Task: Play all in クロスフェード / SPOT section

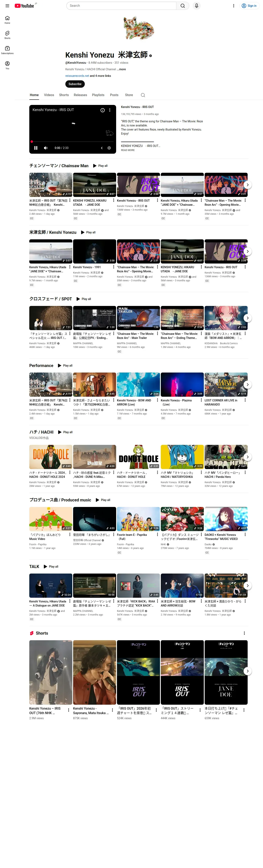Action: pyautogui.click(x=84, y=299)
